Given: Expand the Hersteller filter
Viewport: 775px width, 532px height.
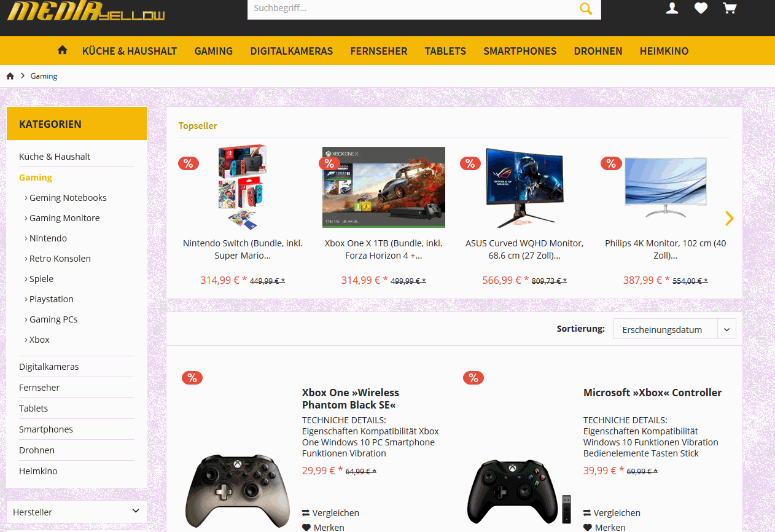Looking at the screenshot, I should click(77, 512).
